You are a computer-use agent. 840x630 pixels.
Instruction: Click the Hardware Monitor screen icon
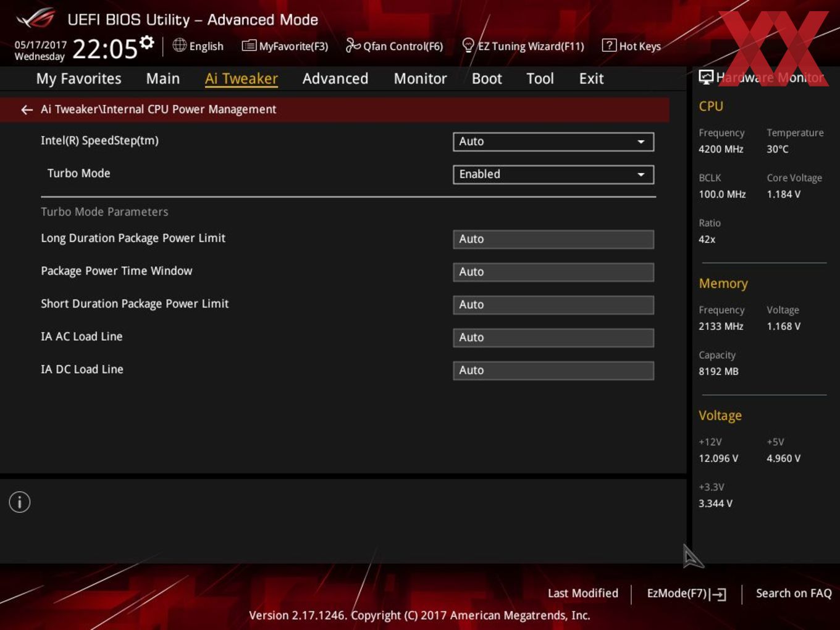click(706, 77)
